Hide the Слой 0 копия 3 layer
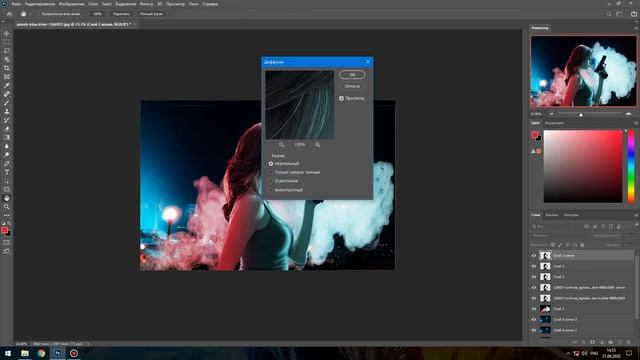640x360 pixels. tap(533, 320)
